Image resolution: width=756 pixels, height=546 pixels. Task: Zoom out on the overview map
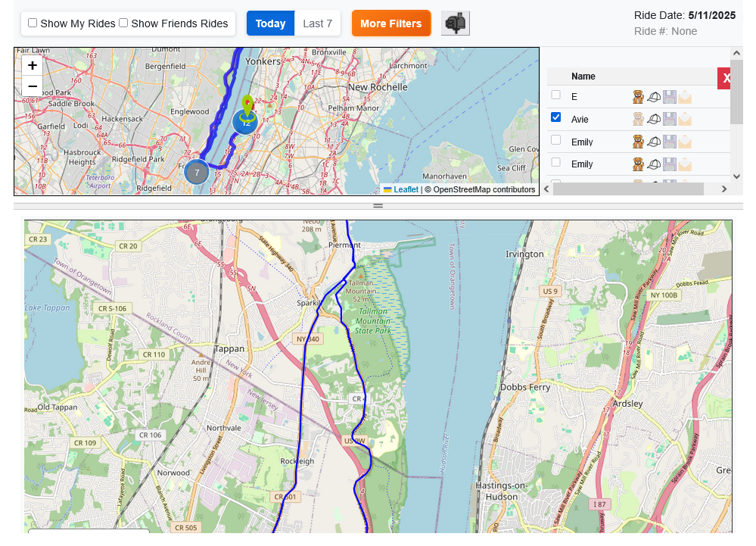tap(33, 86)
